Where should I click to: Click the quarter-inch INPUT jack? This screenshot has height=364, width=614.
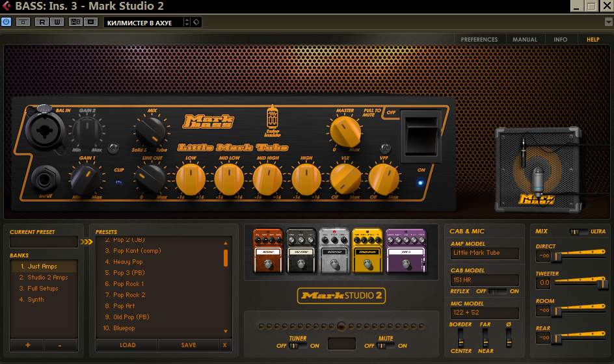[x=45, y=179]
